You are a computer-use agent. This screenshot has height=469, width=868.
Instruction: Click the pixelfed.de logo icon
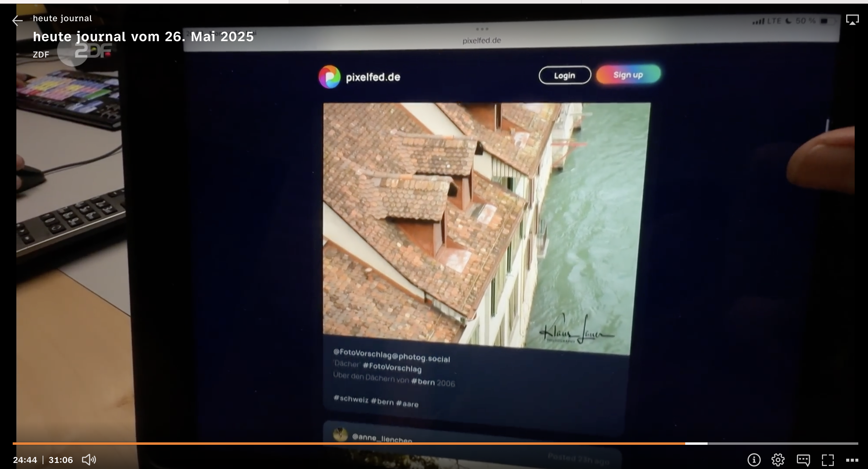click(329, 77)
